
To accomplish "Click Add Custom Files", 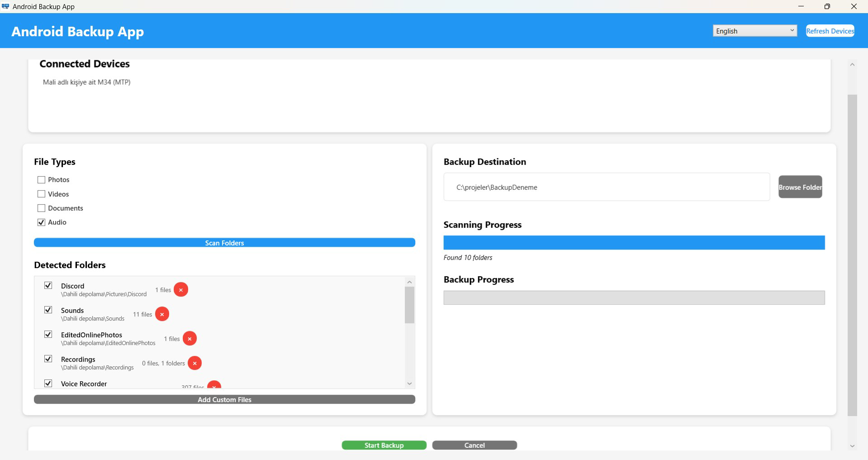I will 224,399.
